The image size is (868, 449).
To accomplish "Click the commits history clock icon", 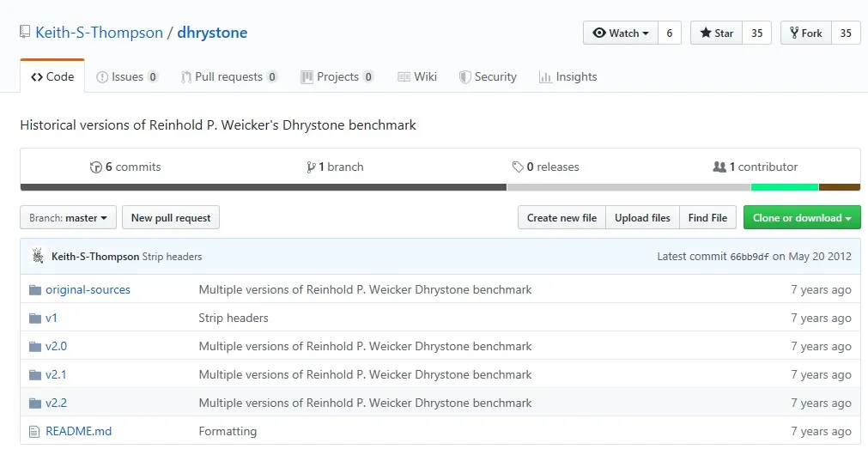I will [x=95, y=167].
